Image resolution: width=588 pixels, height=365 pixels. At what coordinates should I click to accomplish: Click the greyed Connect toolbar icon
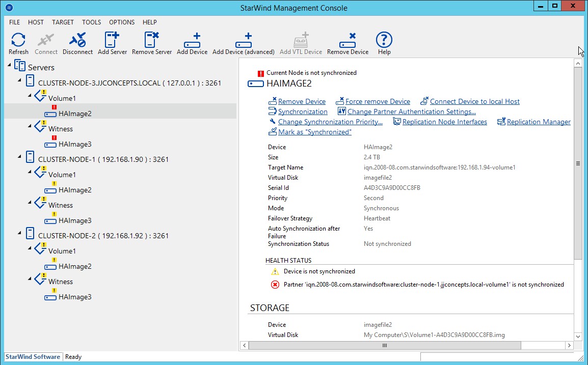[x=46, y=40]
